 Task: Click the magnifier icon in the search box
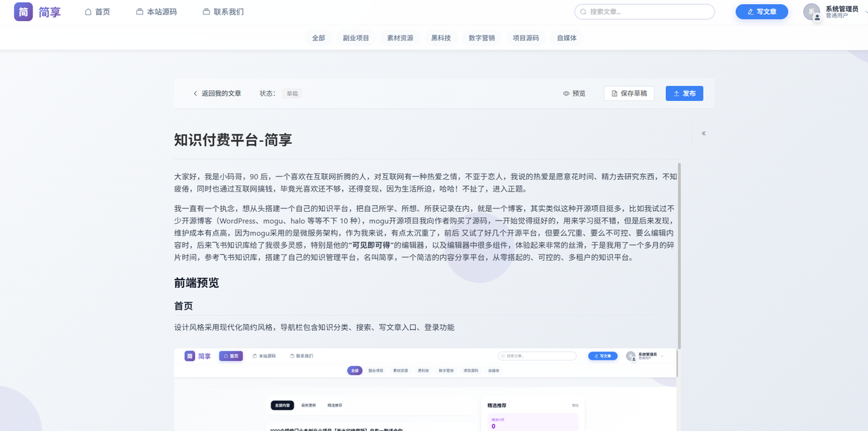(583, 12)
